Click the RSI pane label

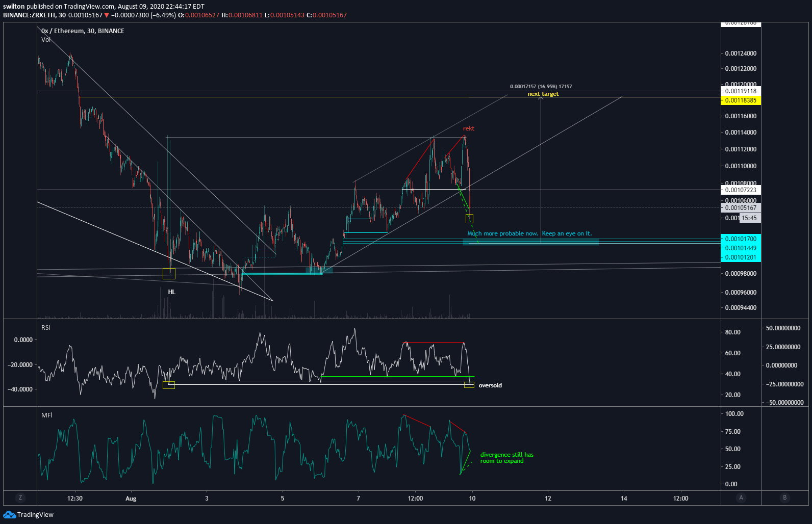tap(46, 328)
